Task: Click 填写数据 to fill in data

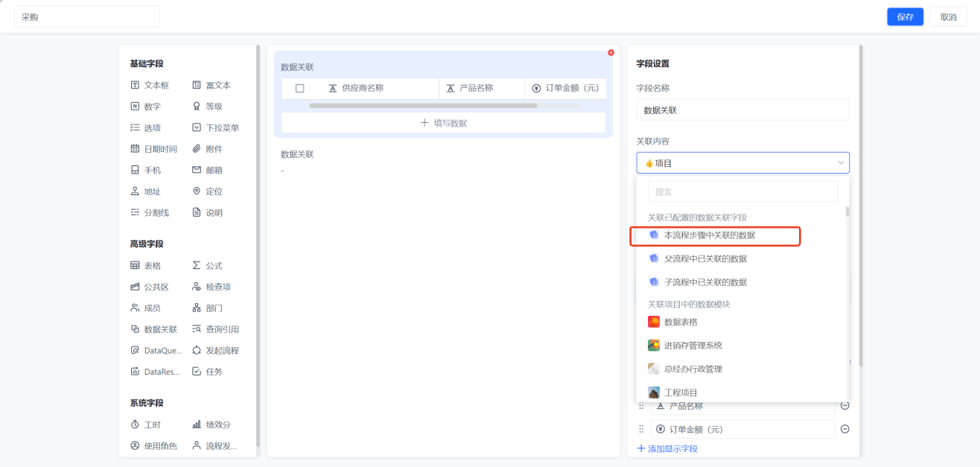Action: pos(443,123)
